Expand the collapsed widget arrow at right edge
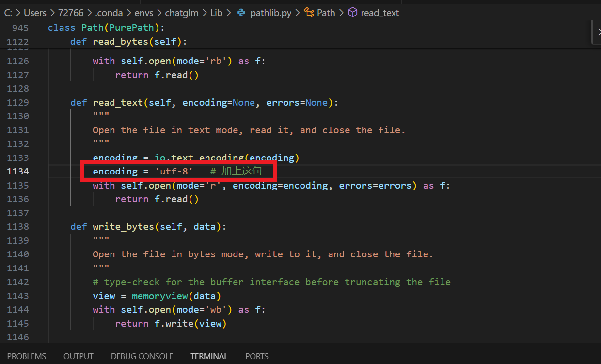Image resolution: width=601 pixels, height=364 pixels. tap(598, 32)
